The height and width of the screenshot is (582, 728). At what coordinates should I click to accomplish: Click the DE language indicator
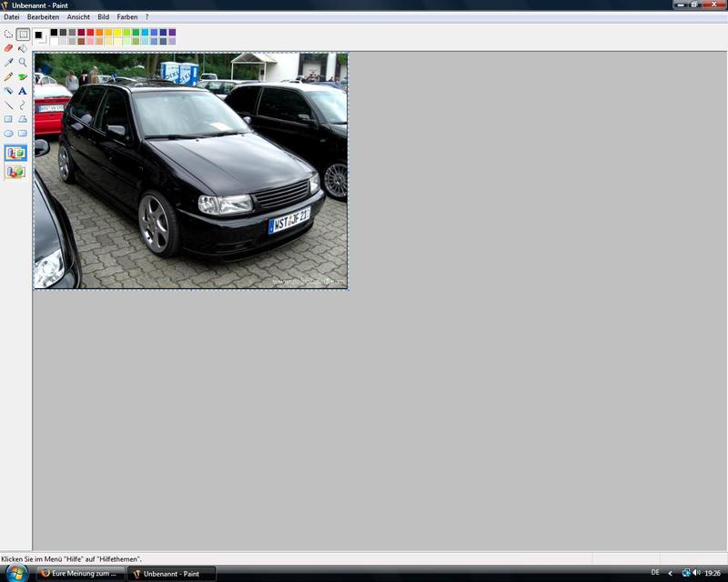(655, 573)
